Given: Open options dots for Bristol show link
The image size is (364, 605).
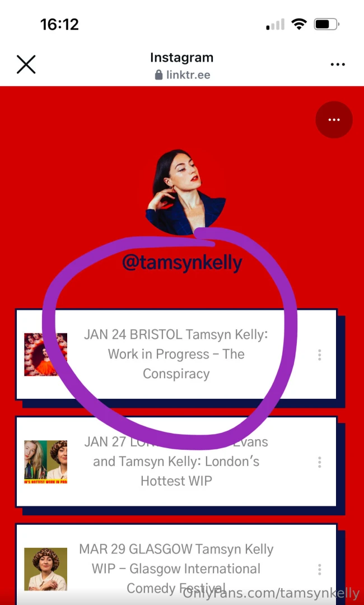Looking at the screenshot, I should (319, 355).
